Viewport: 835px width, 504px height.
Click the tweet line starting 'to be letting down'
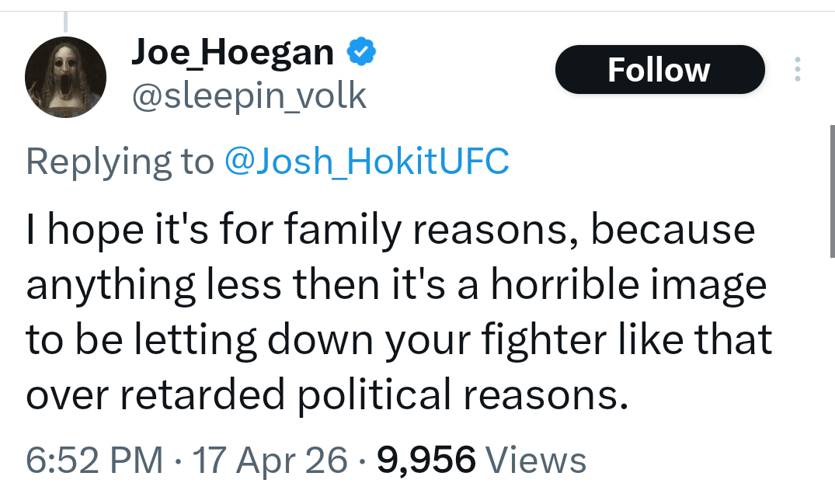[x=399, y=339]
